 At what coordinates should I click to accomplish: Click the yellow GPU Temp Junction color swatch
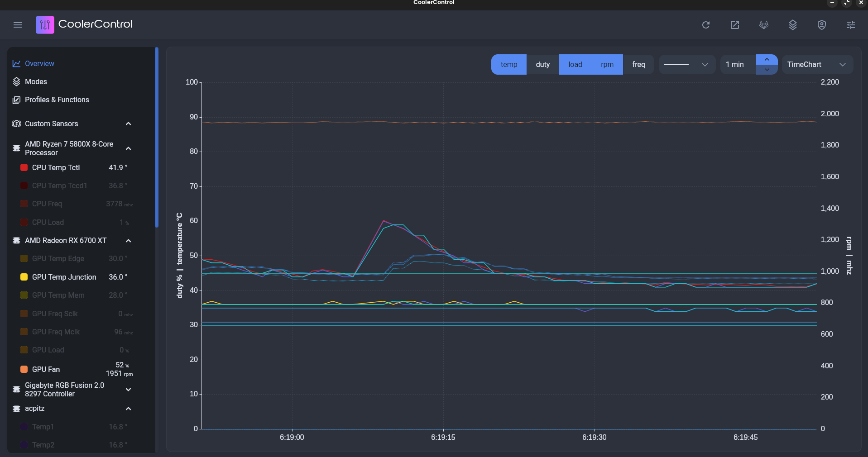[24, 277]
